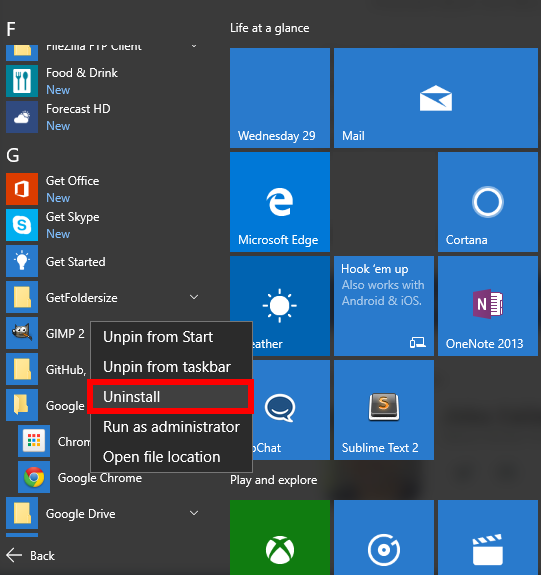The image size is (541, 575).
Task: Open the OneNote 2013 tile
Action: pyautogui.click(x=488, y=306)
